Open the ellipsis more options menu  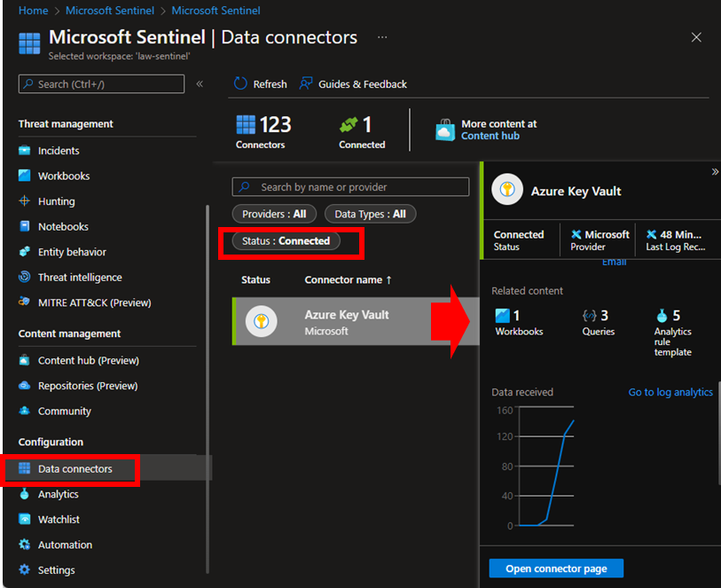(x=382, y=37)
